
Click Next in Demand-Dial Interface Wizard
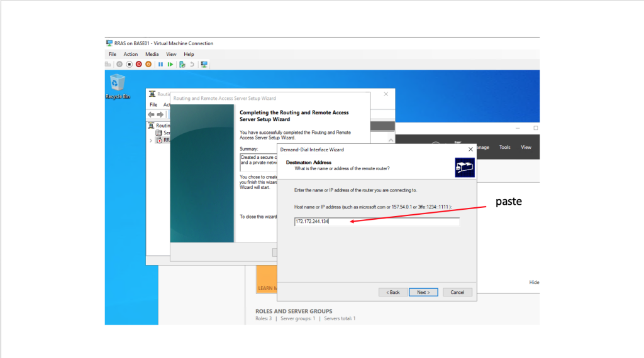(423, 292)
